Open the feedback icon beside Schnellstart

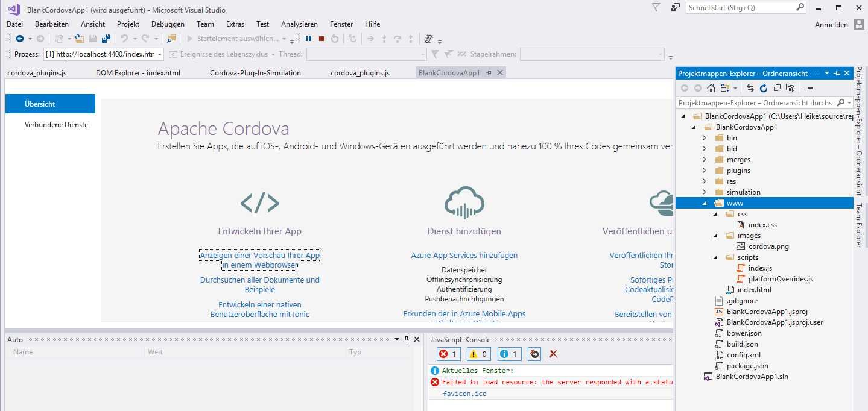tap(676, 7)
